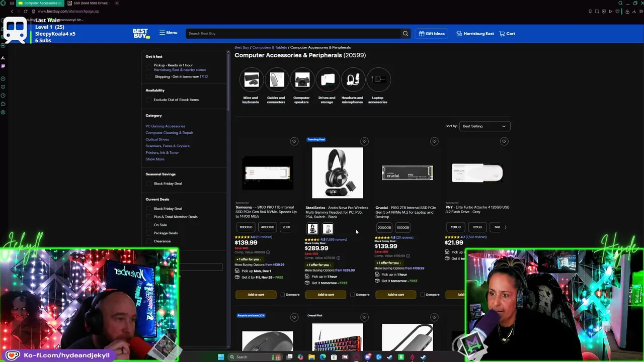Open Best Buy breadcrumb link
644x362 pixels.
(242, 47)
